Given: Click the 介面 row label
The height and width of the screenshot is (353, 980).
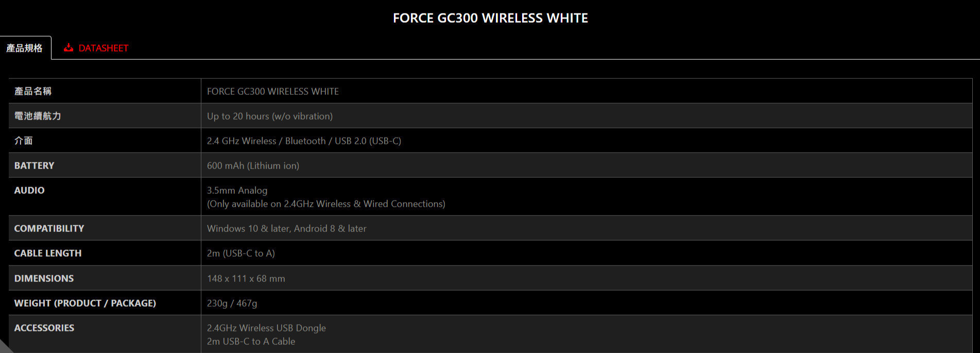Looking at the screenshot, I should click(x=24, y=141).
